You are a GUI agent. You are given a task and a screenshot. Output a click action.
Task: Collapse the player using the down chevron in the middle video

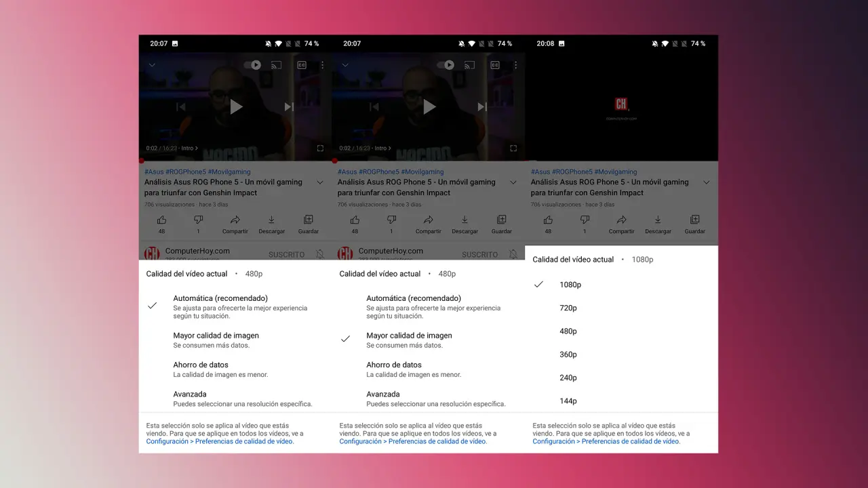(x=345, y=65)
